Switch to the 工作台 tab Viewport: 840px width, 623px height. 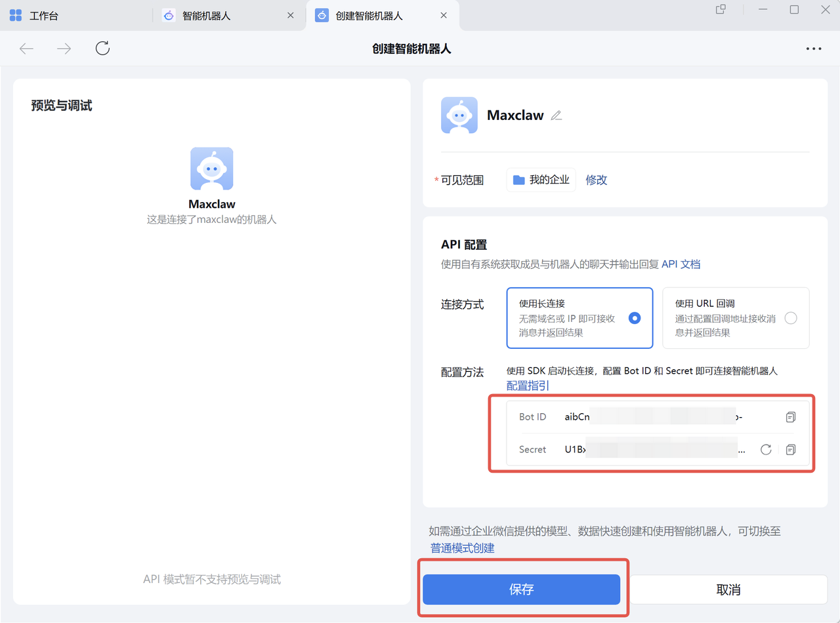43,15
